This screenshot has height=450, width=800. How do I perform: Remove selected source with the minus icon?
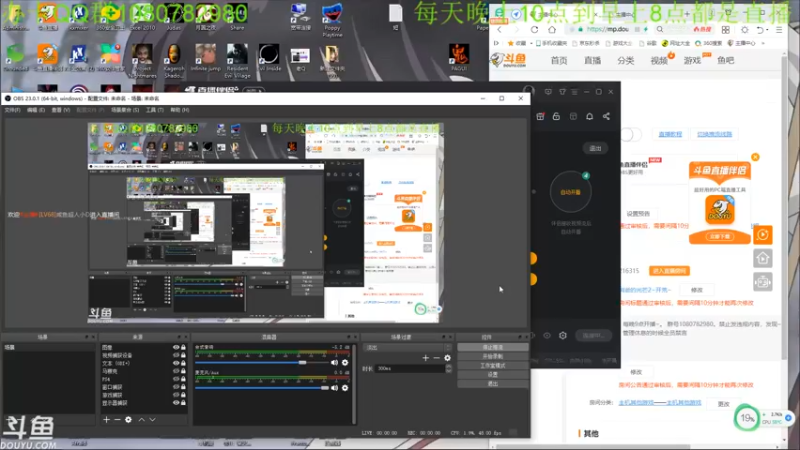pos(117,419)
